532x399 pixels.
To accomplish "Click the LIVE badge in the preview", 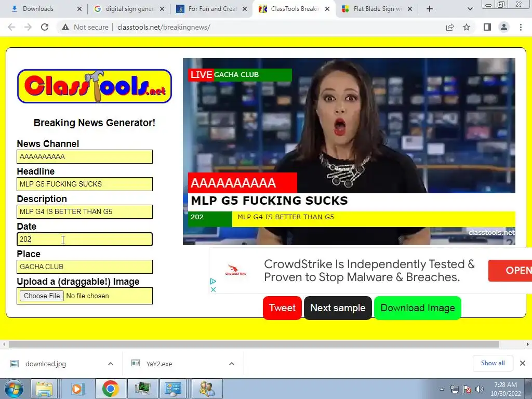I will coord(201,75).
